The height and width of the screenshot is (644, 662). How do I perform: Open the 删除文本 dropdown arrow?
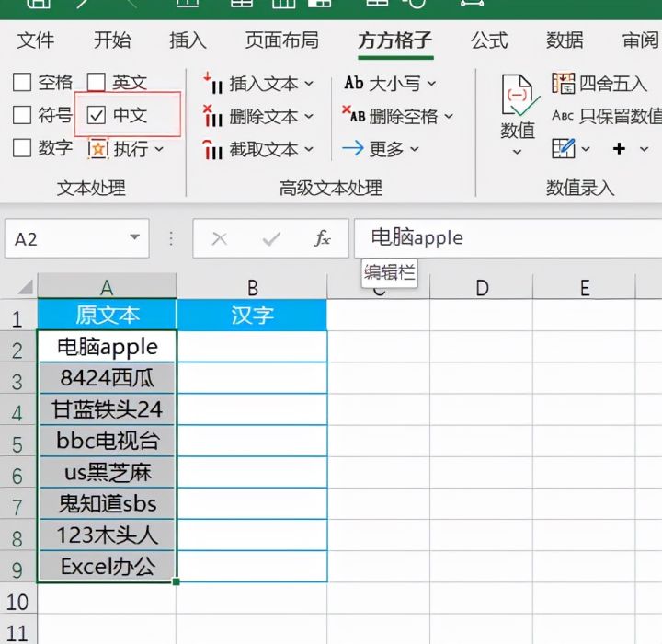[x=309, y=116]
